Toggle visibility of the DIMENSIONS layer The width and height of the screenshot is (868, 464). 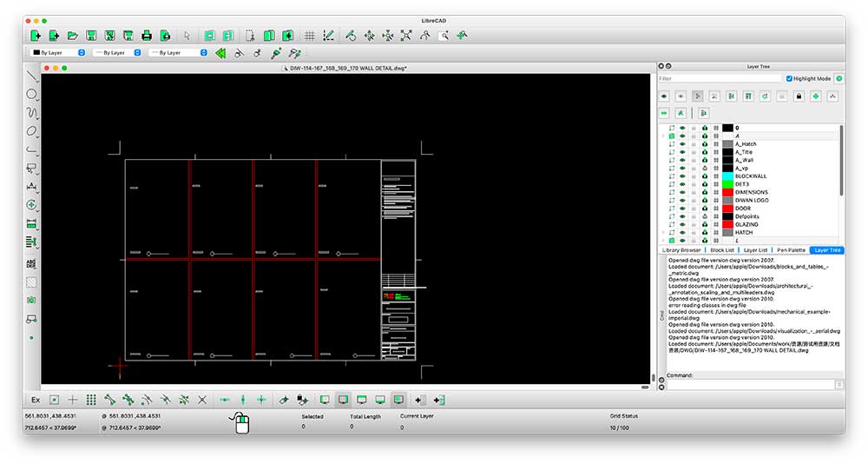[x=682, y=192]
